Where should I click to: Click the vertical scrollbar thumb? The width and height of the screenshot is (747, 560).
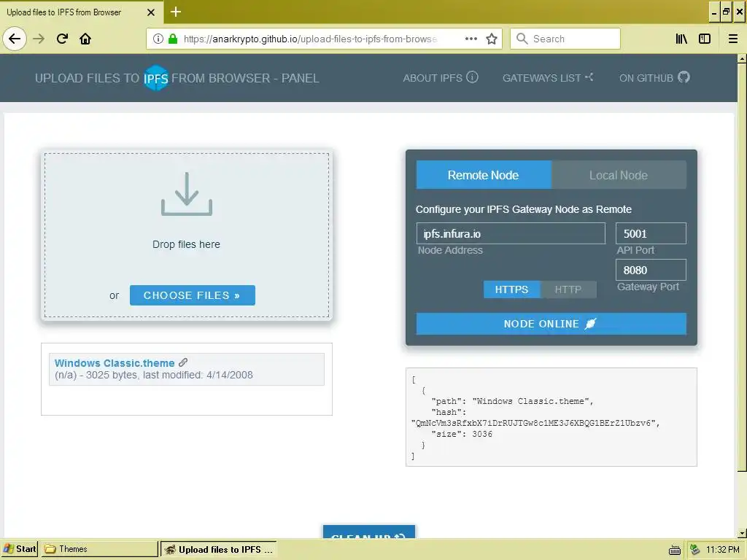point(742,267)
